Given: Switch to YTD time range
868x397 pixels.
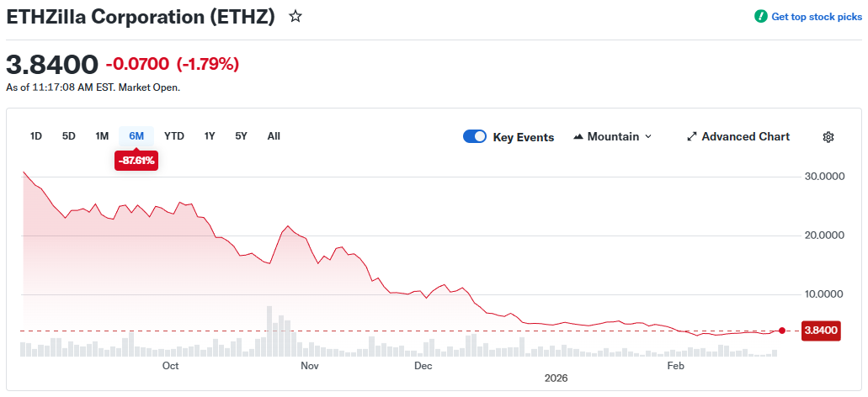Looking at the screenshot, I should (x=174, y=136).
